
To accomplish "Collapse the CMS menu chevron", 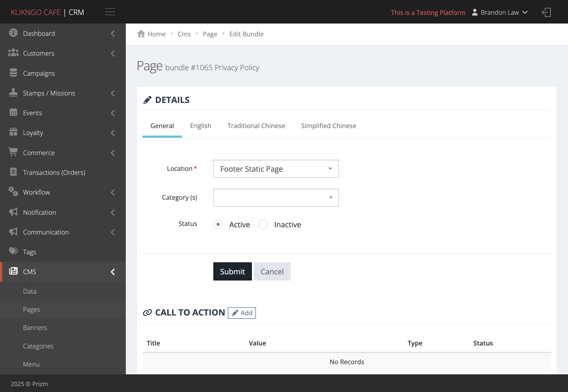I will (x=113, y=272).
